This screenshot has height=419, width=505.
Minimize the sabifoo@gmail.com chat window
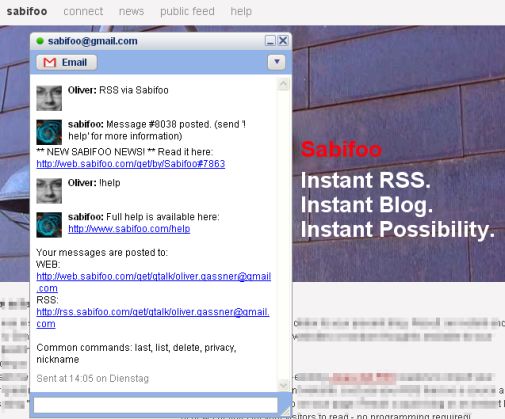(x=270, y=41)
